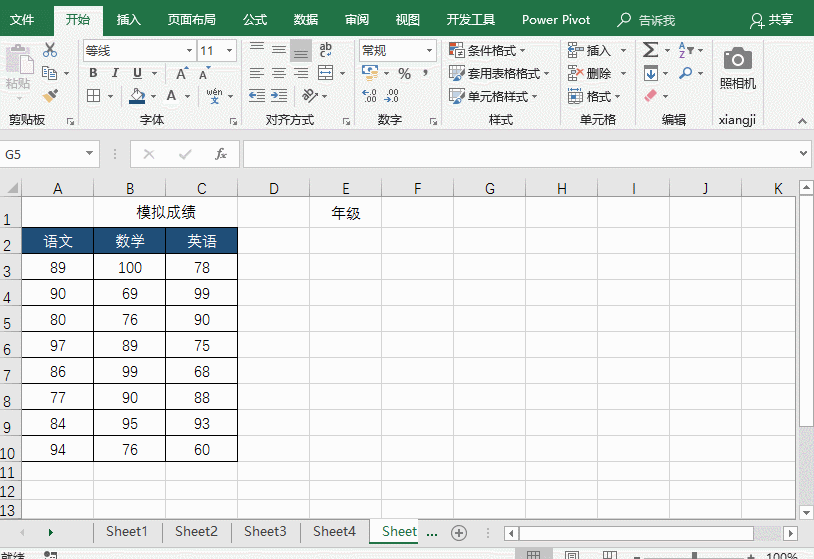
Task: Add a new sheet with plus button
Action: pos(459,533)
